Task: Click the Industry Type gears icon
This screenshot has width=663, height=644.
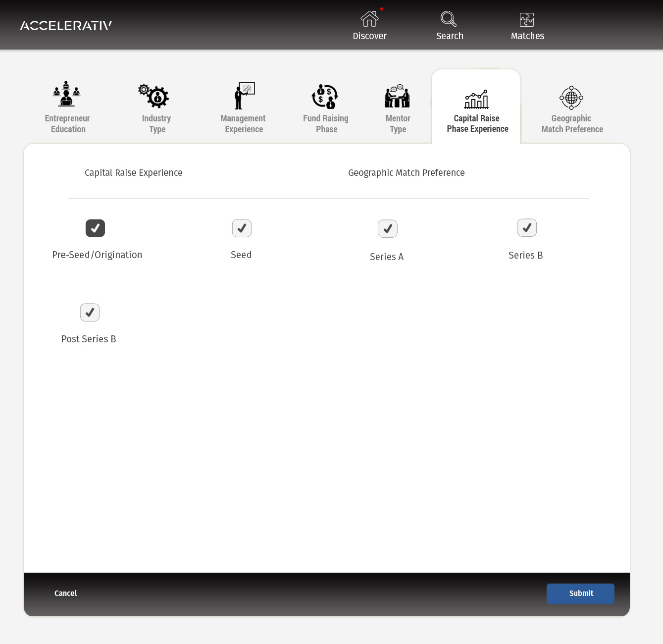Action: 154,96
